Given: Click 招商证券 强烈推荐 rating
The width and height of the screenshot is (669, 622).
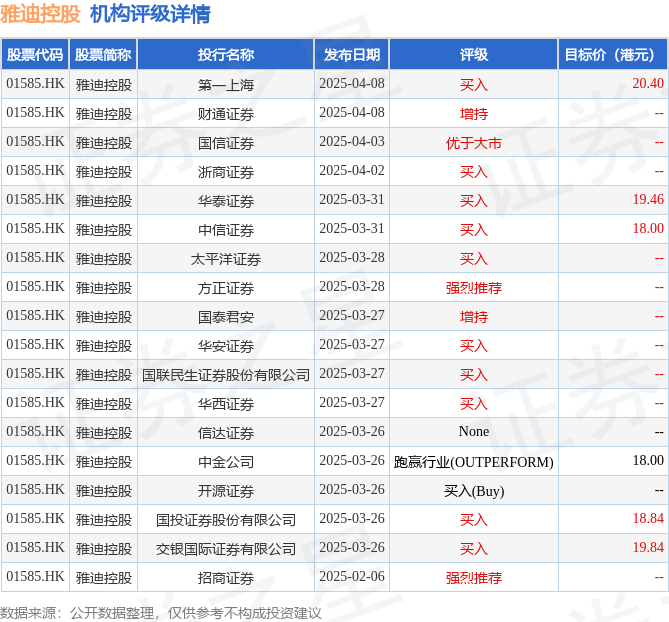Looking at the screenshot, I should click(x=474, y=578).
